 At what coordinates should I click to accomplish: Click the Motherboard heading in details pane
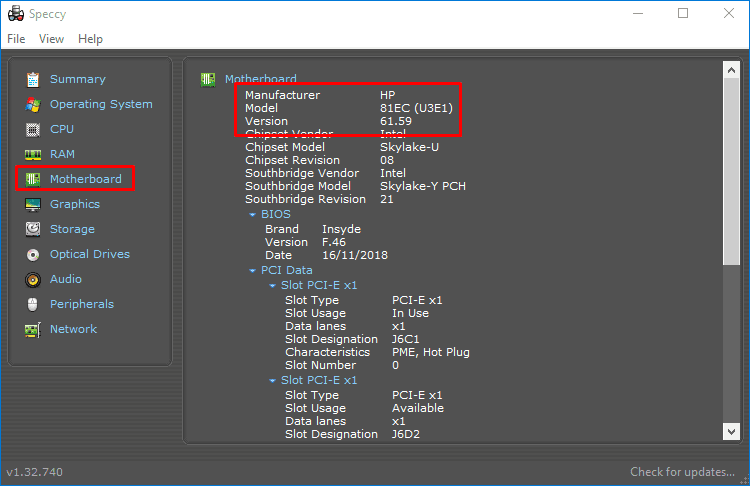click(261, 78)
